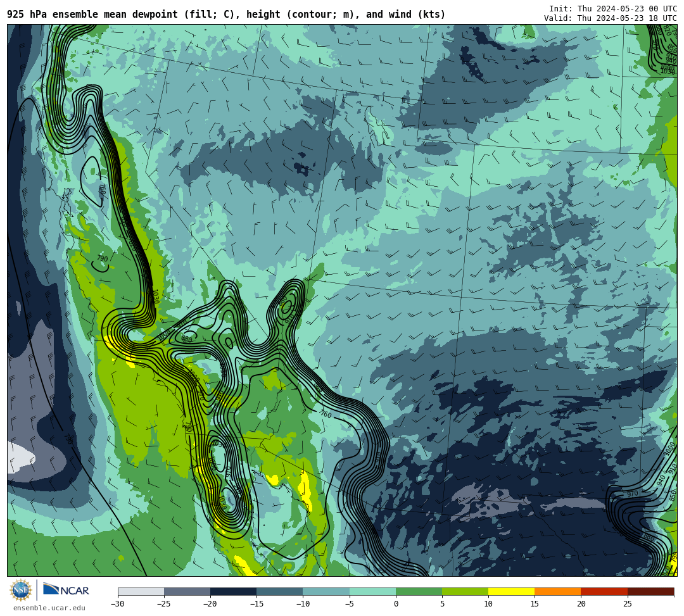Click the -15 to -10 steel blue colorbar segment

(x=280, y=591)
